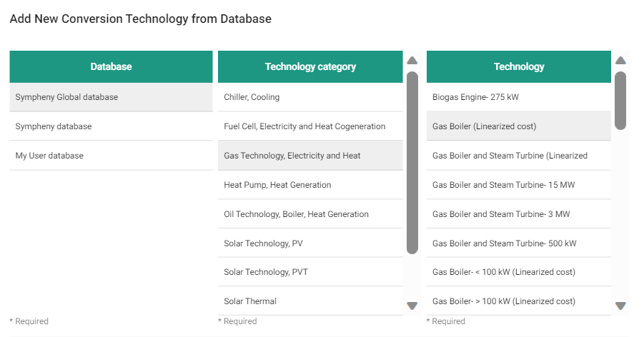
Task: Click the Technology list scroll-up arrow
Action: [x=620, y=61]
